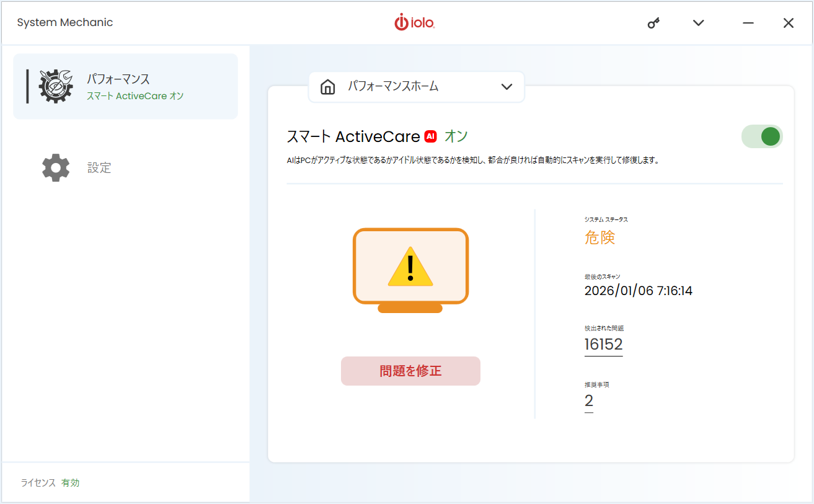The height and width of the screenshot is (504, 814).
Task: Click the arrow next to パフォーマンスホーム
Action: (507, 87)
